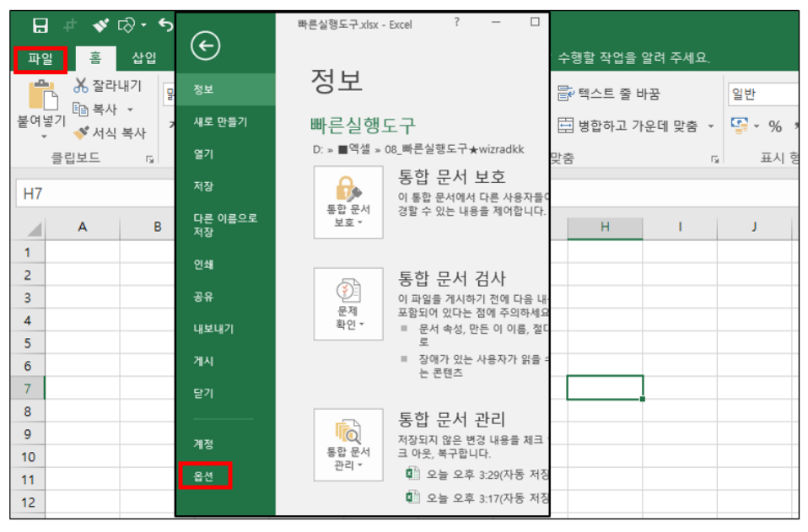Viewport: 808px width, 532px height.
Task: Click 병합하고 가운데 맞춤 button
Action: [x=628, y=126]
